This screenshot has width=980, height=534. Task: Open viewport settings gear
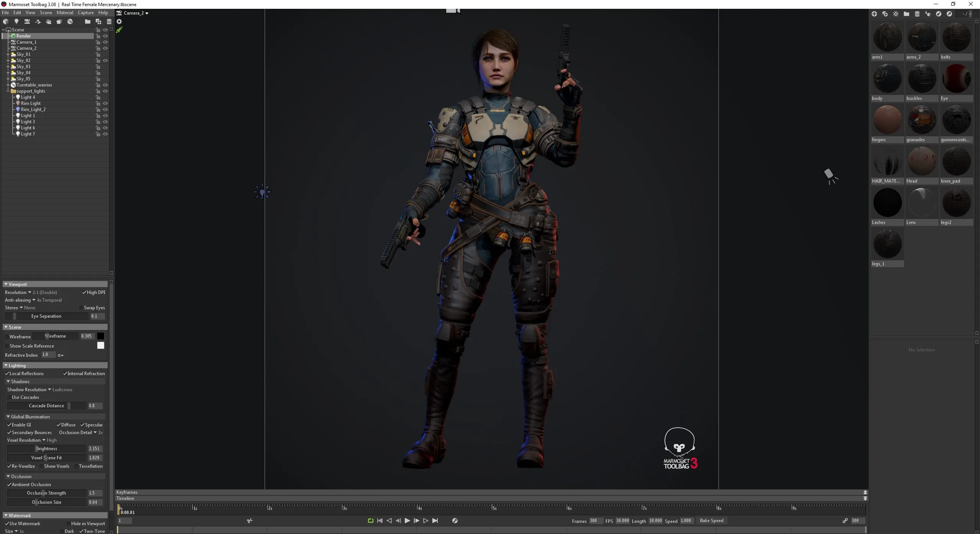[119, 21]
